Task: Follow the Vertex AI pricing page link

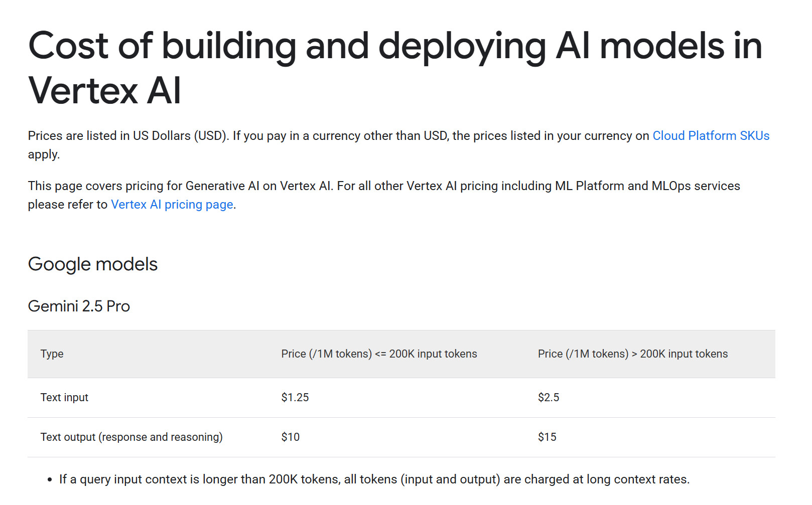Action: 172,205
